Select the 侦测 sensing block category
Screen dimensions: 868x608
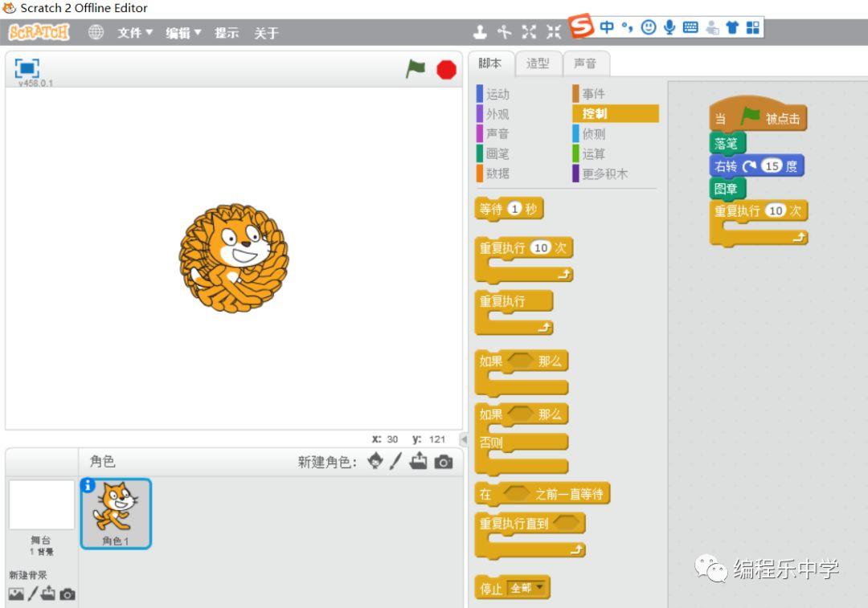[x=593, y=134]
